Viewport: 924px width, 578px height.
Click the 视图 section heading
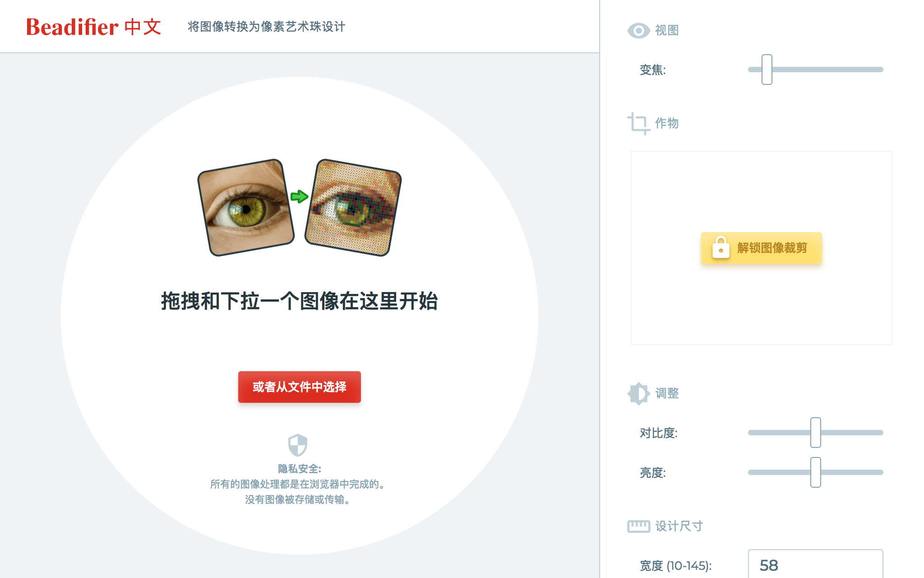pyautogui.click(x=667, y=31)
